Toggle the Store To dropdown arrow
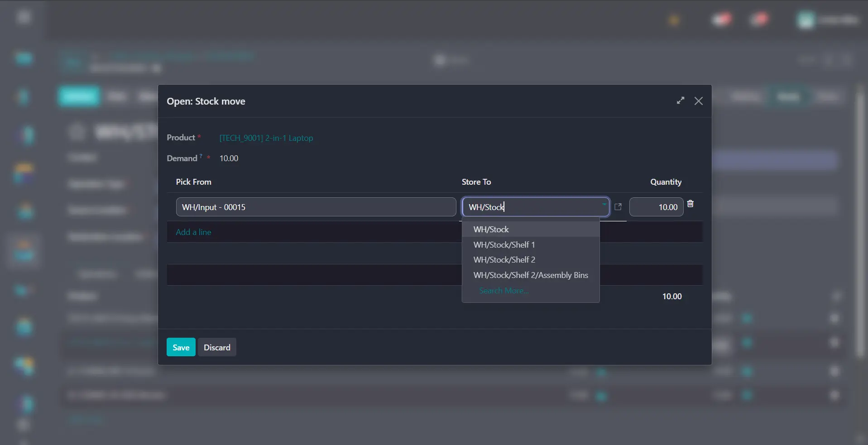 tap(604, 205)
